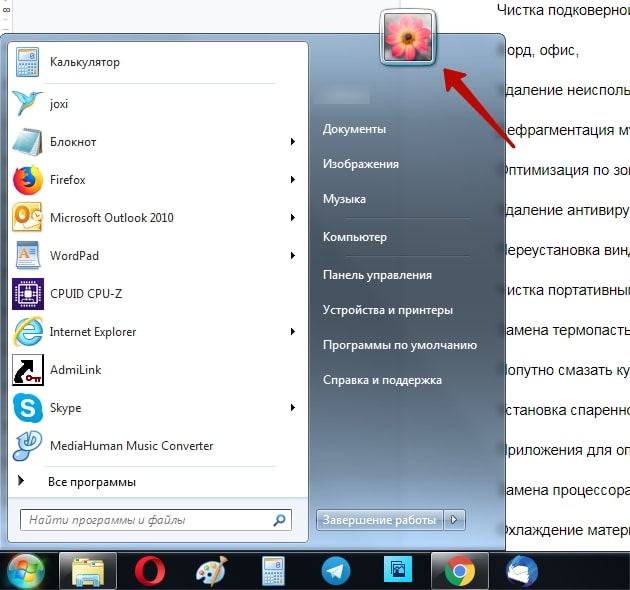The image size is (630, 590).
Task: Open the Calculator taskbar icon
Action: 273,571
